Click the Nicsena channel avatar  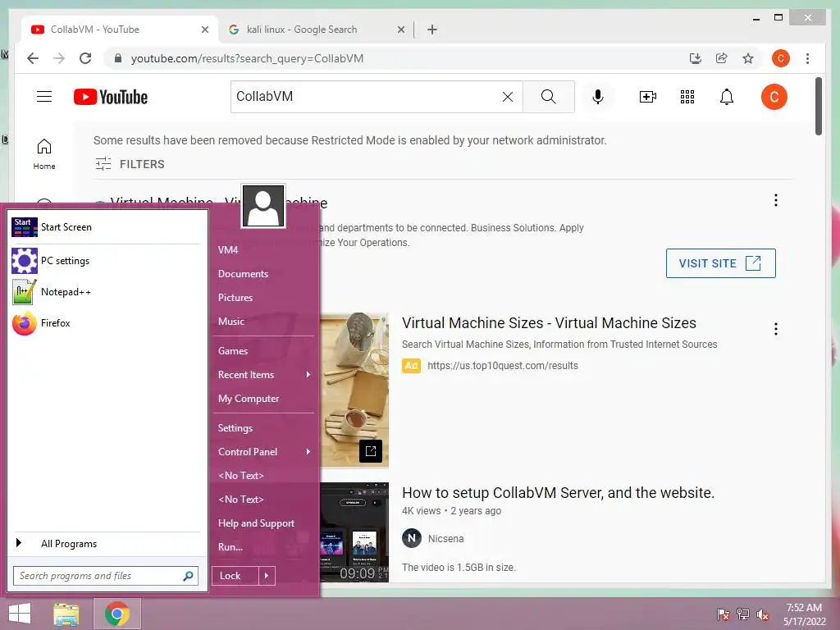(412, 538)
